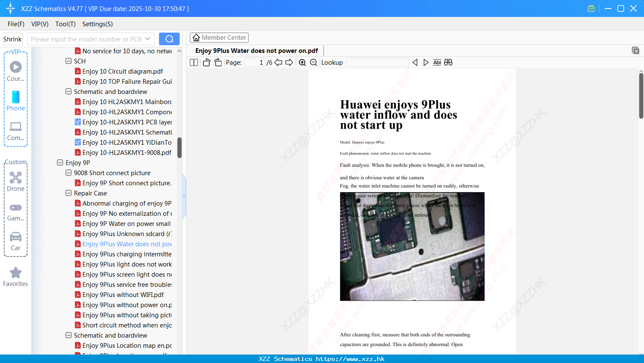Click the yellow toolbox icon in title bar
644x363 pixels.
pyautogui.click(x=591, y=8)
